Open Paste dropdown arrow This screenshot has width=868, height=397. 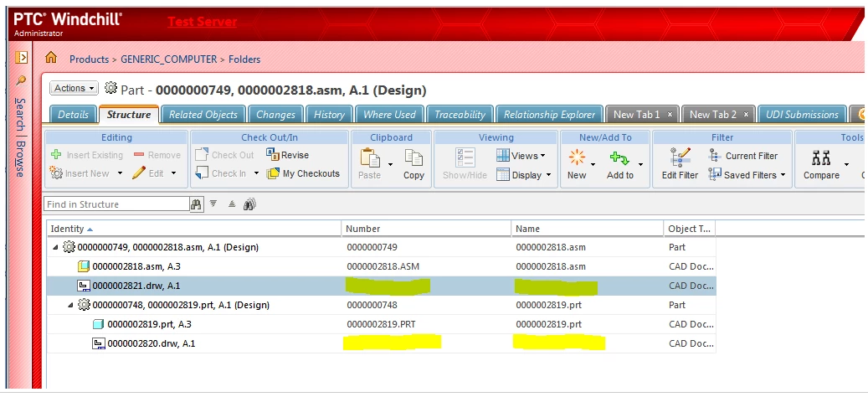coord(390,164)
